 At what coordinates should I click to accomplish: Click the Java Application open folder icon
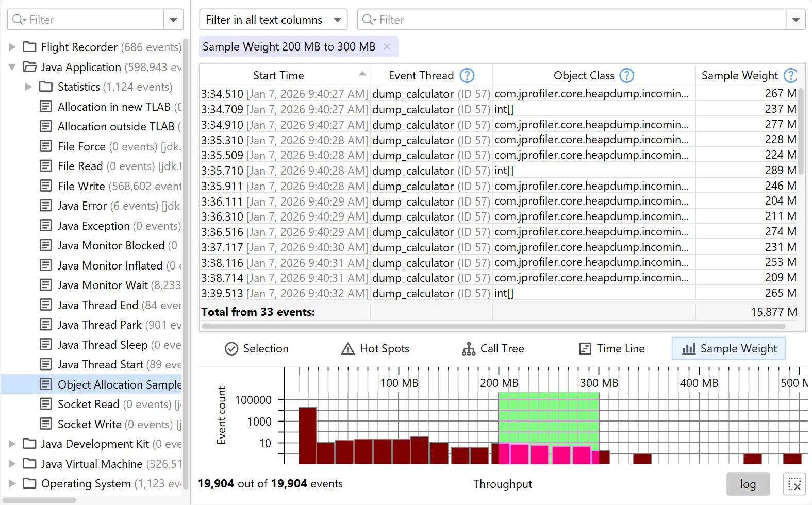[x=30, y=67]
